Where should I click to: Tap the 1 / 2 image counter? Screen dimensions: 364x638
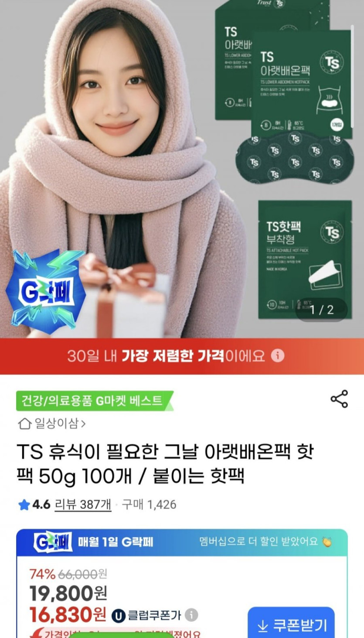tap(322, 310)
